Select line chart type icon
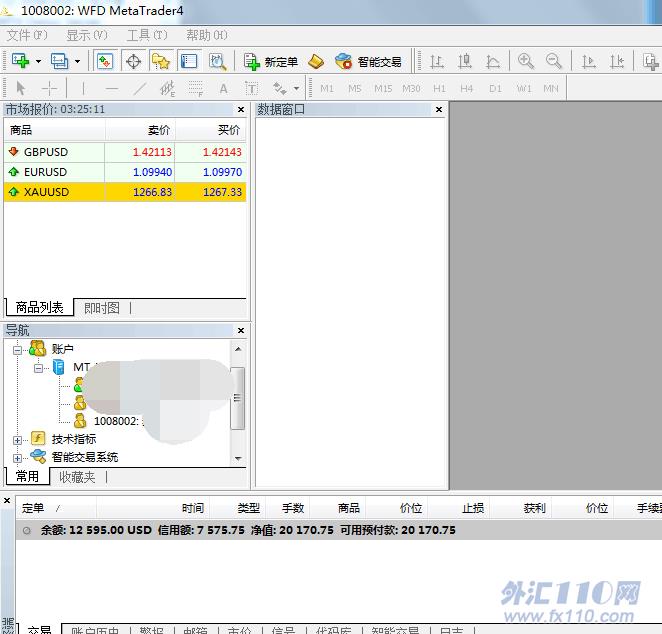 point(493,62)
